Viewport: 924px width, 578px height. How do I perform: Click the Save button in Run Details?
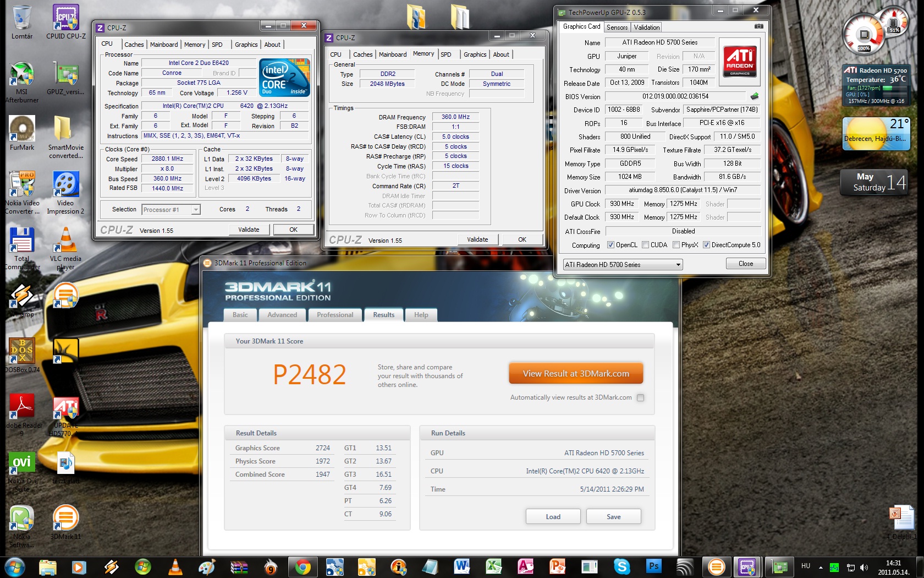pos(614,516)
